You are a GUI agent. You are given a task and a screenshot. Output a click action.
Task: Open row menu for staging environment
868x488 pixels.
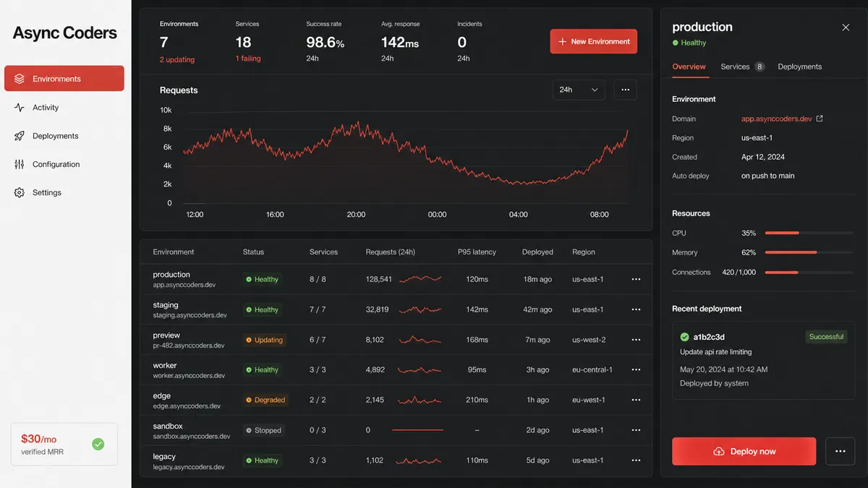point(636,309)
